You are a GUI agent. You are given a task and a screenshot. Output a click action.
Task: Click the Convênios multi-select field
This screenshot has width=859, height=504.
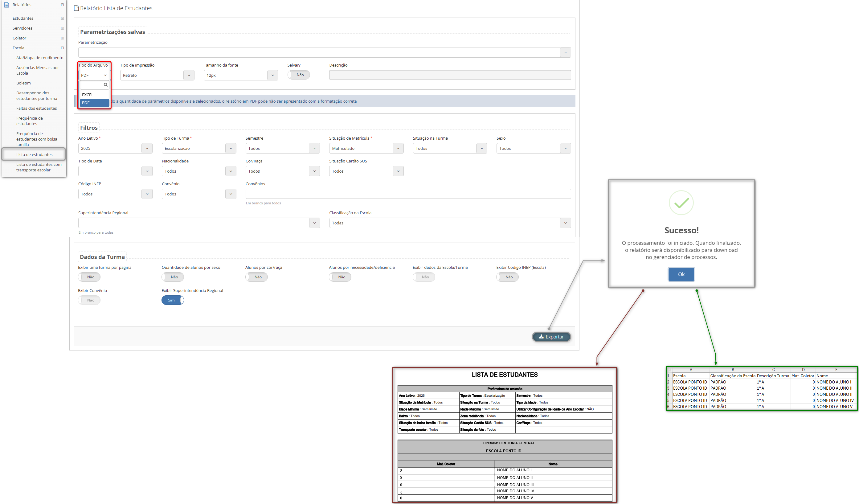(x=408, y=194)
